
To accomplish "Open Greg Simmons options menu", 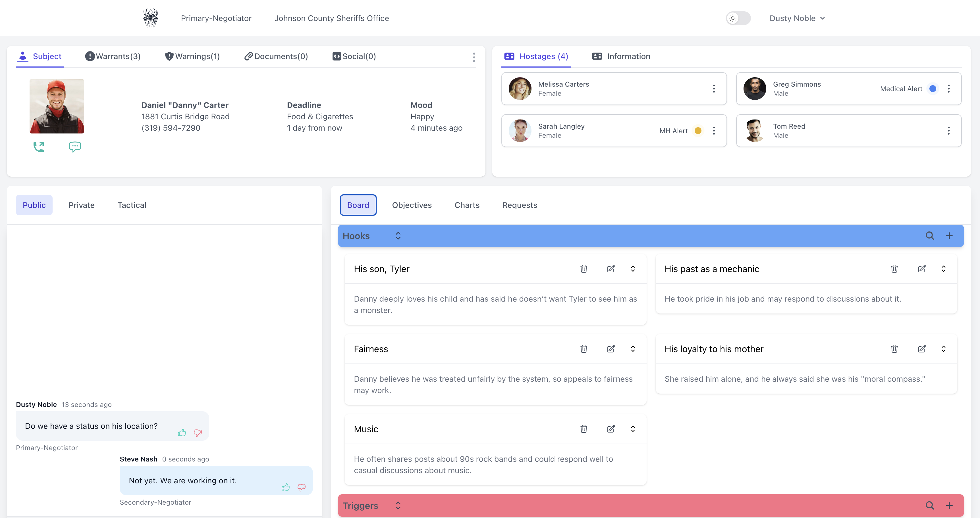I will click(948, 89).
